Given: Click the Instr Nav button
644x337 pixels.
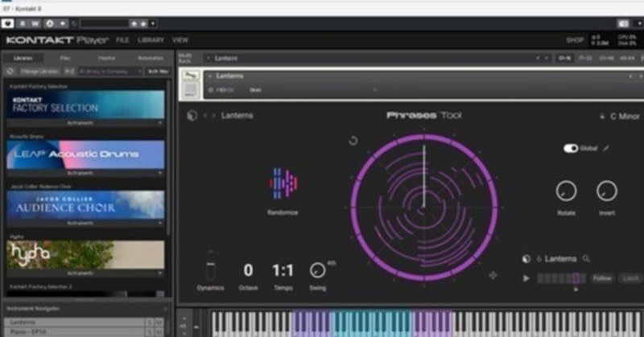Looking at the screenshot, I should [158, 72].
